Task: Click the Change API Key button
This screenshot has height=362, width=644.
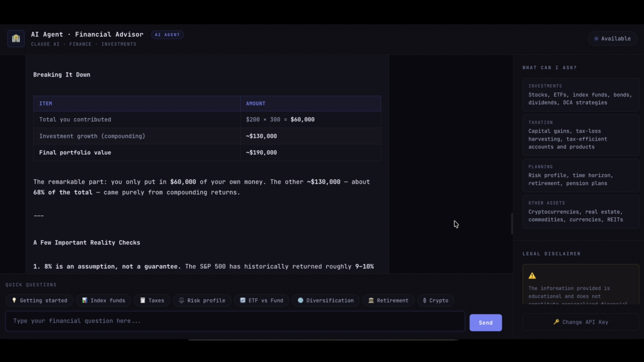Action: coord(581,322)
